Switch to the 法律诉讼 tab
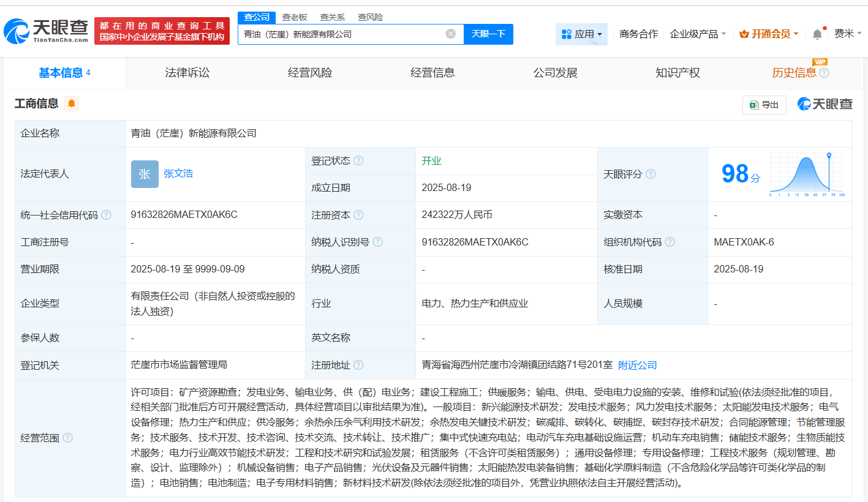 click(x=187, y=72)
